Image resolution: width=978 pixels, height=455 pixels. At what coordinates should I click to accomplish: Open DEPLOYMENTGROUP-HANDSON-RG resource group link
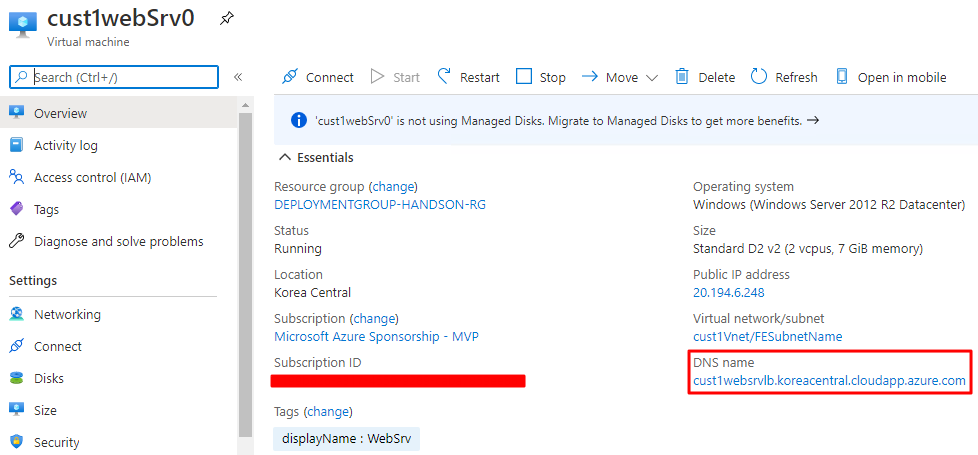coord(380,204)
